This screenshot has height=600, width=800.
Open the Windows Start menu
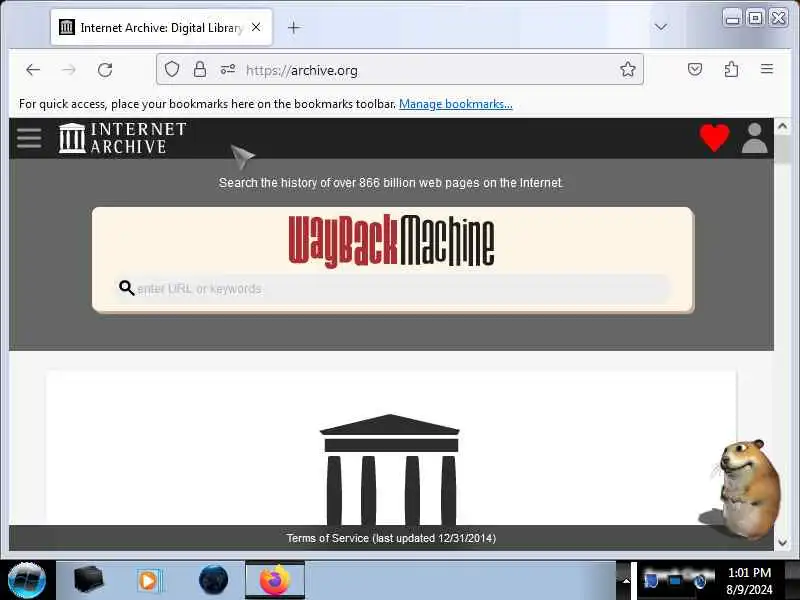[27, 580]
